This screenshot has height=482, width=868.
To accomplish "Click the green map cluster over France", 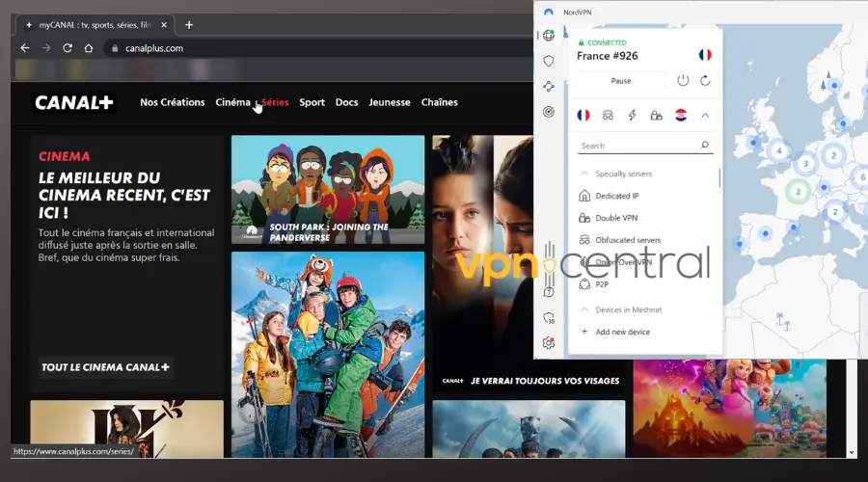I will point(799,192).
